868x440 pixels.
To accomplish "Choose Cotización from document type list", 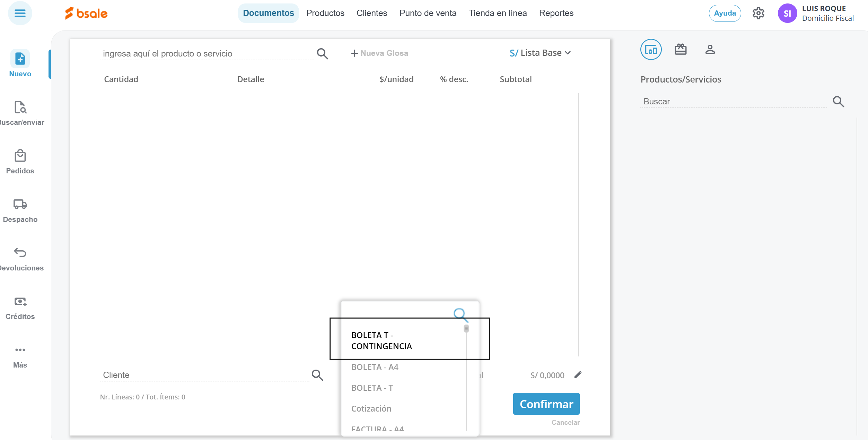I will 371,409.
